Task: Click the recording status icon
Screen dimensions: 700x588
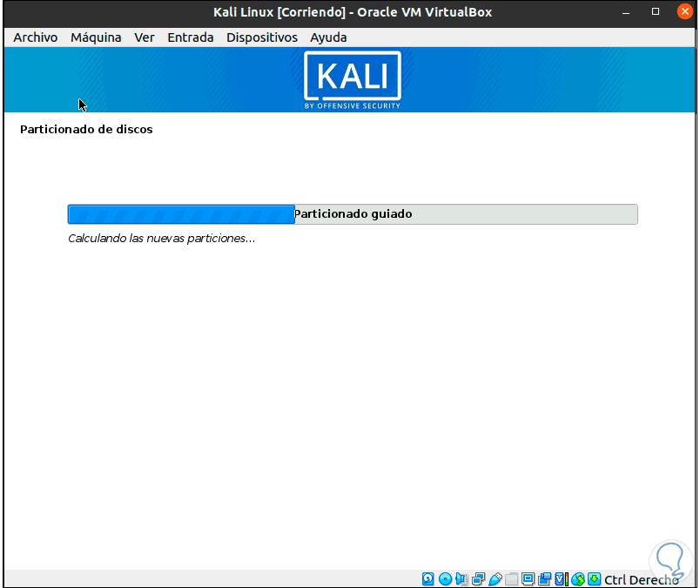Action: [x=545, y=579]
